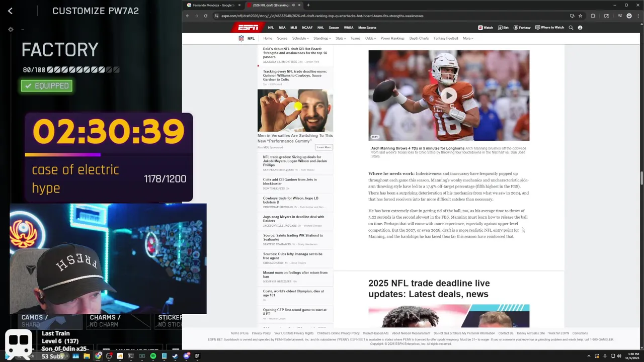This screenshot has height=362, width=644.
Task: Switch to Fernando Mendoza Google Search tab
Action: click(214, 5)
